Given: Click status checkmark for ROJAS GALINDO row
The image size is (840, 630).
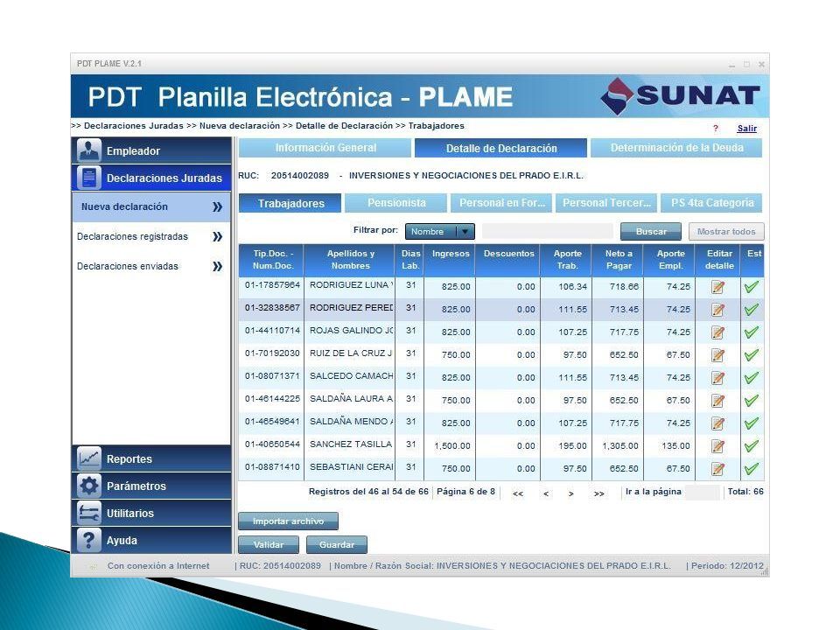Looking at the screenshot, I should point(752,332).
